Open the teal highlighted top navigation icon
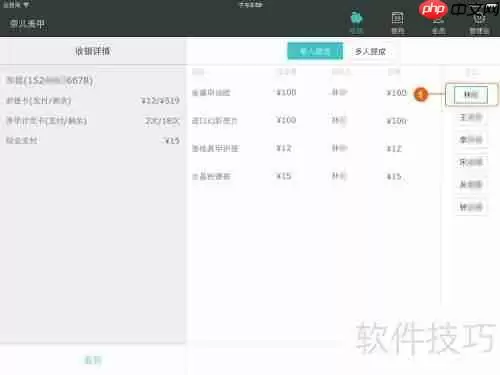Screen dimensions: 500x375 pos(356,22)
